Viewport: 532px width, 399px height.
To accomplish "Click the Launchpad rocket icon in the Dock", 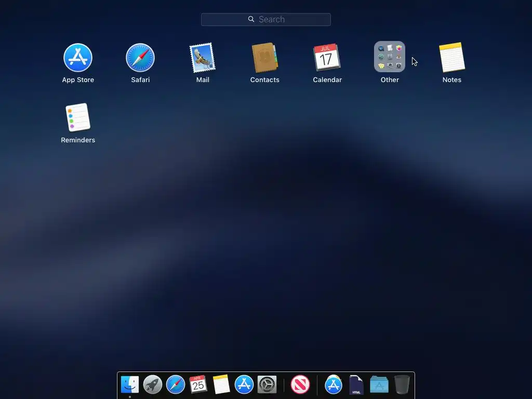I will tap(153, 384).
